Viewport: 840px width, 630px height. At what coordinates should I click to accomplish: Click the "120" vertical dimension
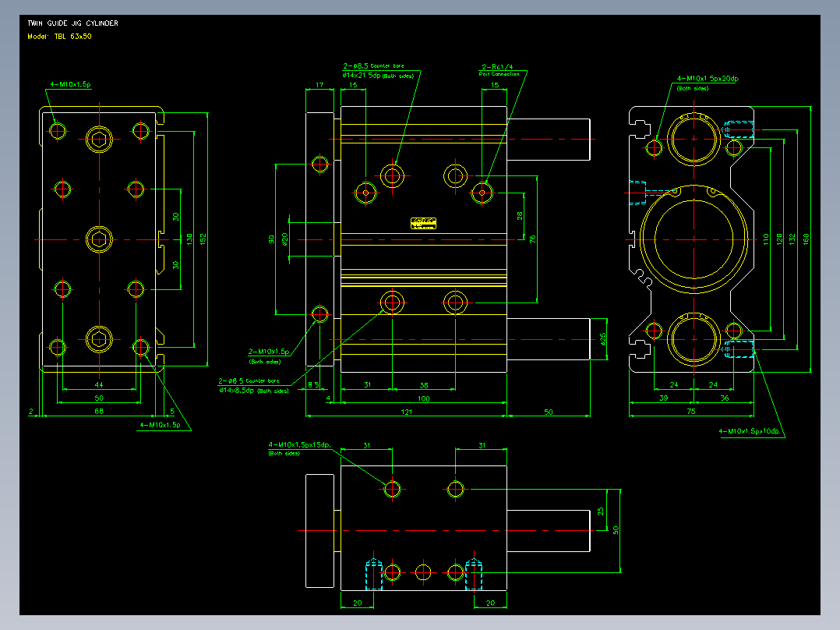779,239
